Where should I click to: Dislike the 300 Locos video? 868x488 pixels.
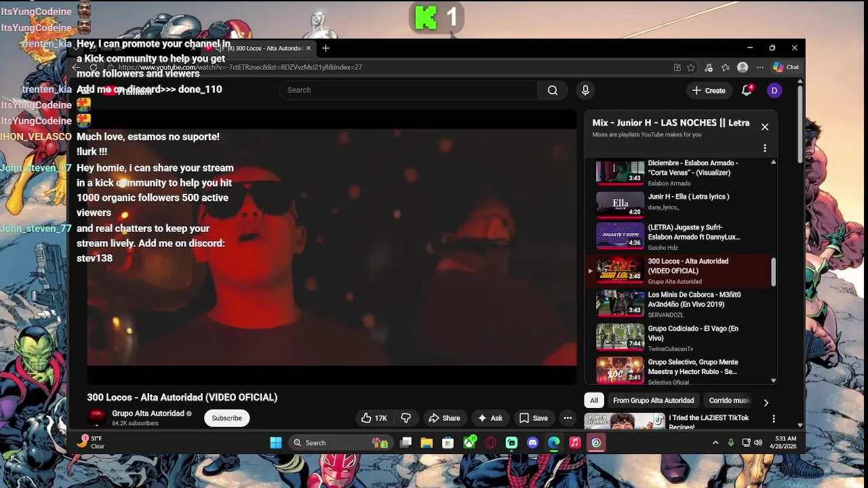(x=406, y=418)
